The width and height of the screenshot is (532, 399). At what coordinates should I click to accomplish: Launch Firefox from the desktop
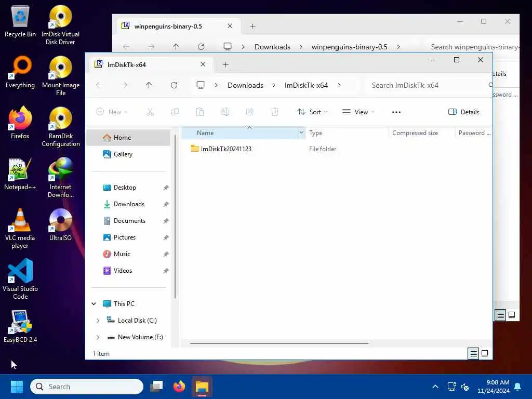tap(20, 123)
